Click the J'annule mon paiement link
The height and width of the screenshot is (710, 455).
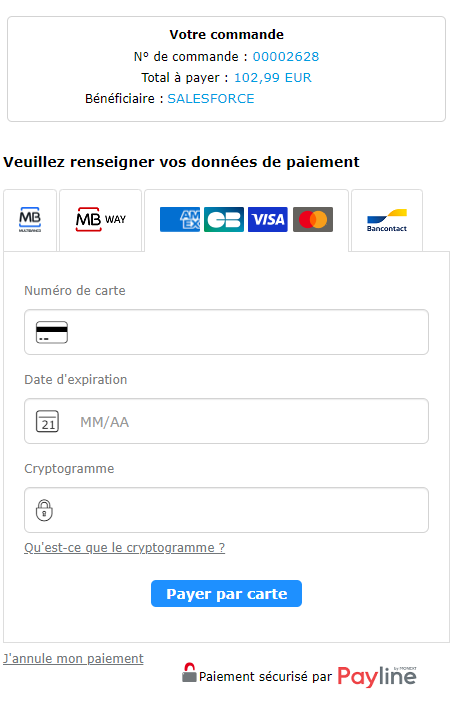[73, 659]
